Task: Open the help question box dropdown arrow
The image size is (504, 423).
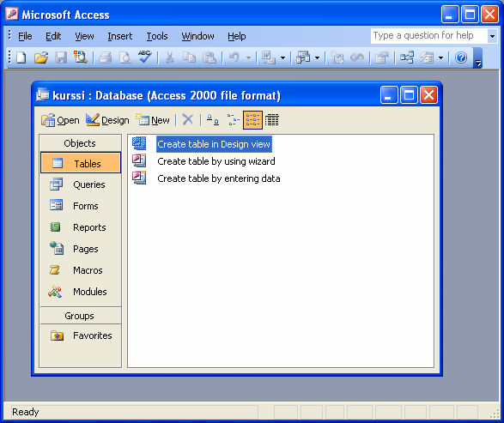Action: [x=492, y=36]
